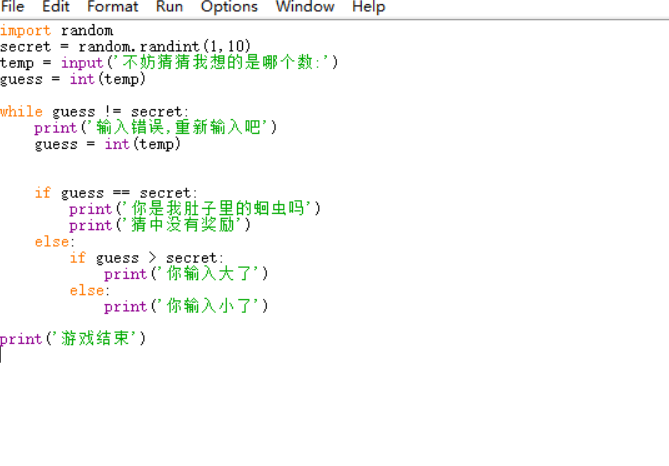Open the Format menu
Viewport: 669px width, 466px height.
click(112, 7)
